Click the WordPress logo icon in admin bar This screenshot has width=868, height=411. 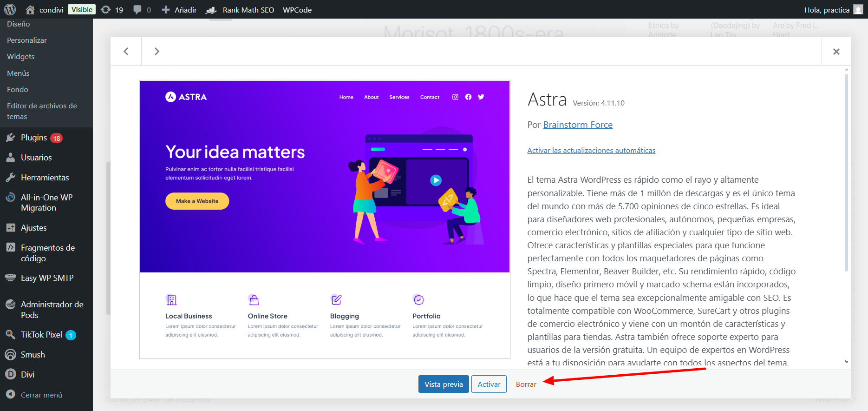[x=10, y=9]
